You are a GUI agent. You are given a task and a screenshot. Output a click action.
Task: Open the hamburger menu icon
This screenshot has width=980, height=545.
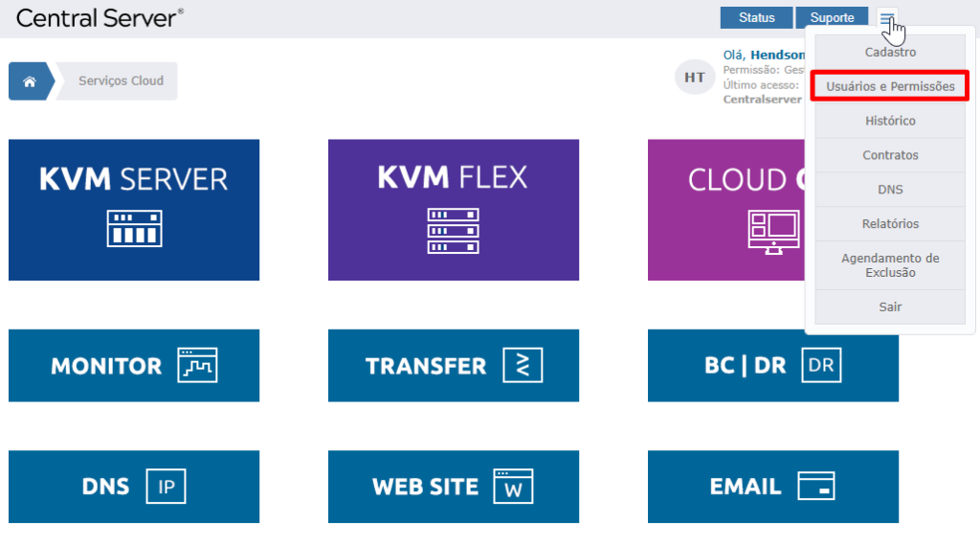[x=887, y=18]
